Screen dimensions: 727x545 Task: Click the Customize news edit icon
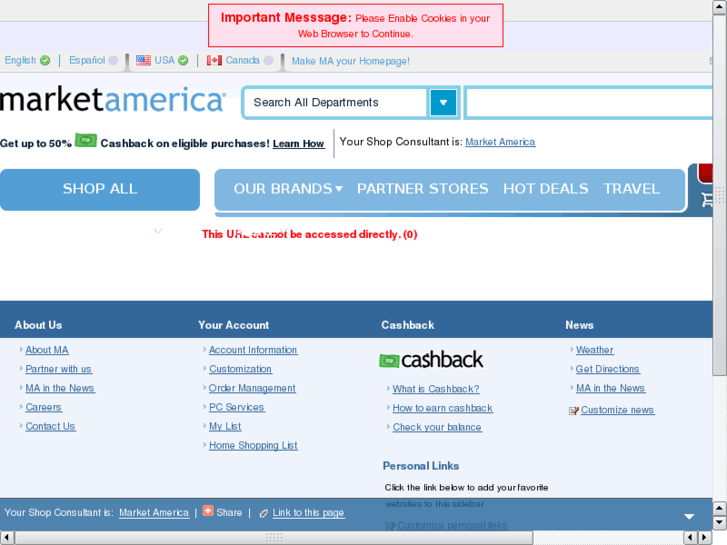(x=573, y=411)
